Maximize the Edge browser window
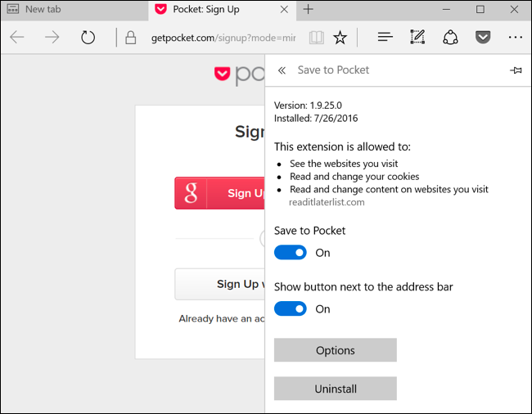 coord(480,10)
